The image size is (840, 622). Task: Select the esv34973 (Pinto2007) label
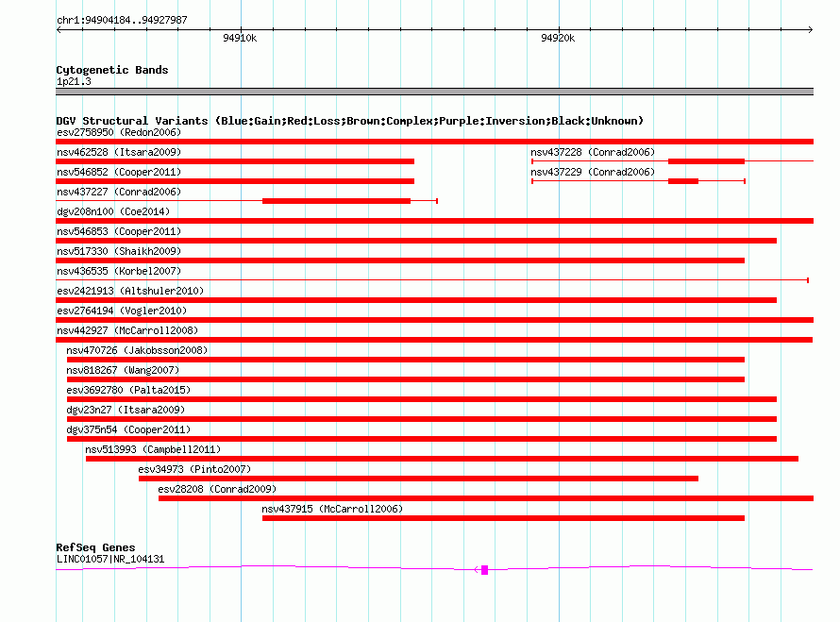tap(194, 469)
